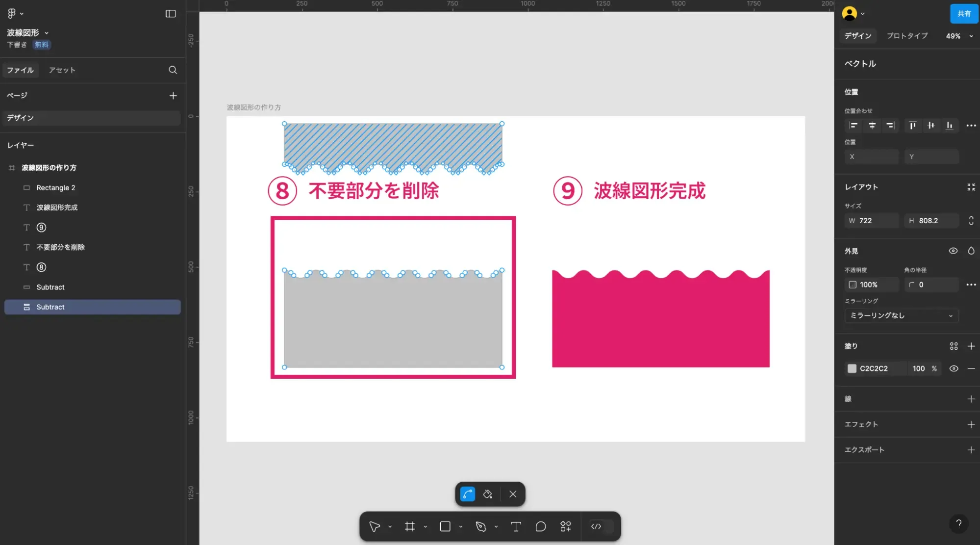Toggle Dev Mode code switch
Screen dimensions: 980x545
click(602, 526)
